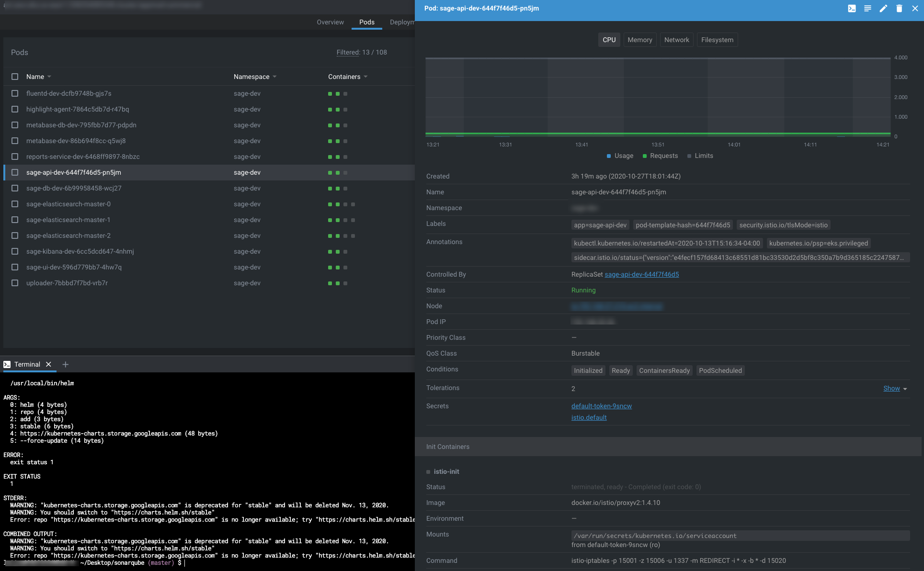Click the security.istio.io/tlsMode=istio label badge
The image size is (924, 571).
tap(783, 225)
